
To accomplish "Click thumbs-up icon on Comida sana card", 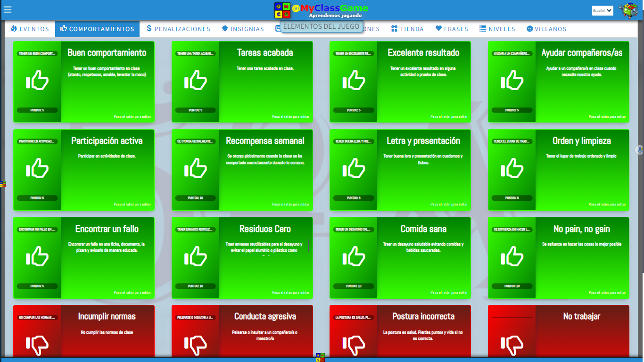I will click(x=354, y=256).
